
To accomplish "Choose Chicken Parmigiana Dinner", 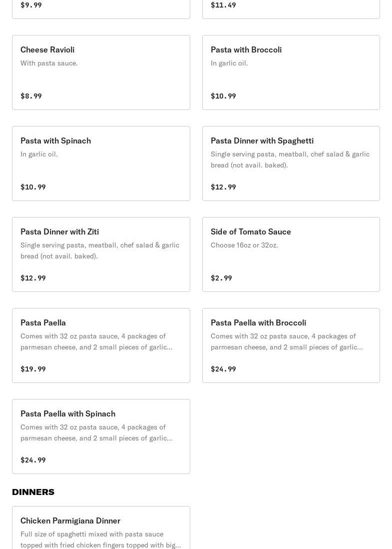I will tap(101, 527).
